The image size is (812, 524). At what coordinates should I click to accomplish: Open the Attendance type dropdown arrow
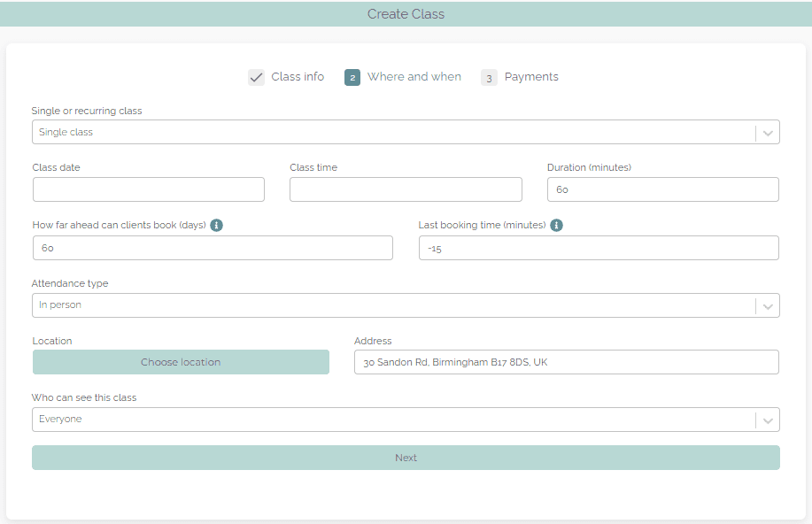pyautogui.click(x=768, y=305)
